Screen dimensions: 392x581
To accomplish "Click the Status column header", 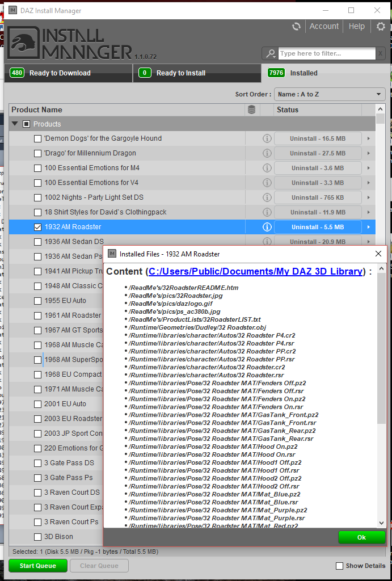I will [318, 110].
